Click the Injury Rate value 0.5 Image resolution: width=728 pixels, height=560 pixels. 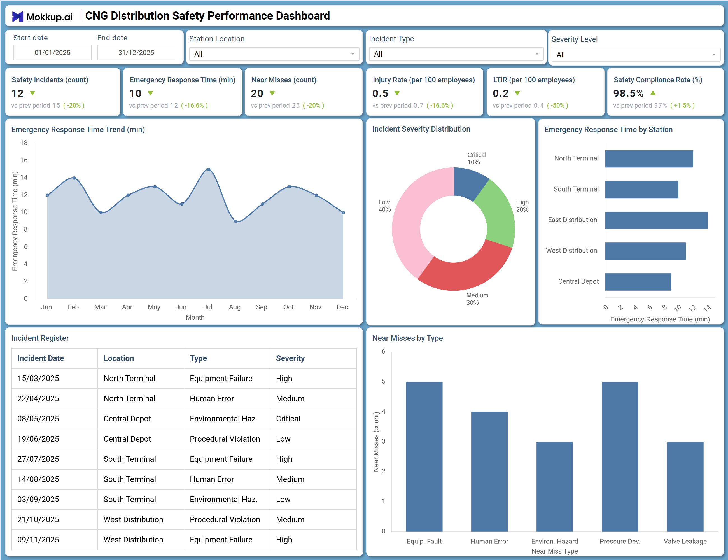point(380,93)
